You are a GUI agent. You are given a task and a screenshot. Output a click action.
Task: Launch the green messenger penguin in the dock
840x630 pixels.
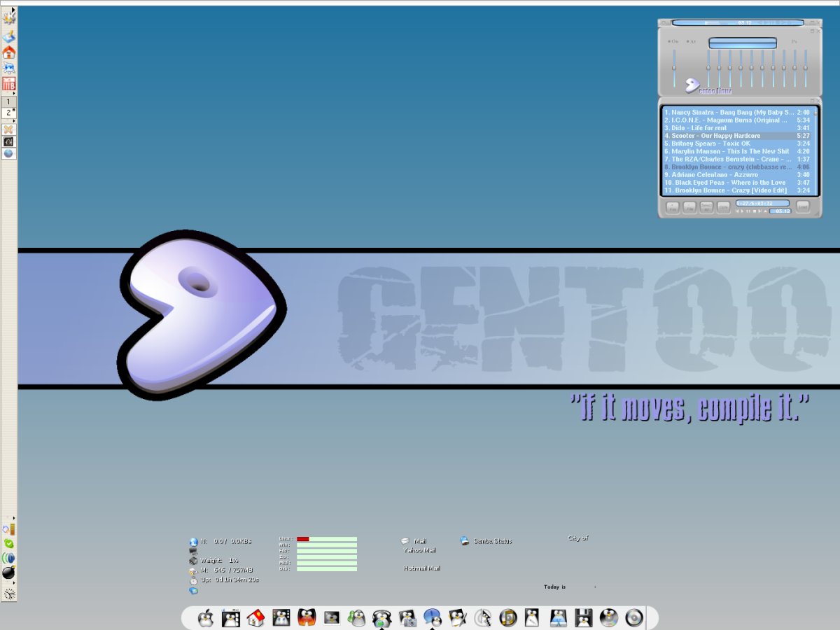[357, 618]
